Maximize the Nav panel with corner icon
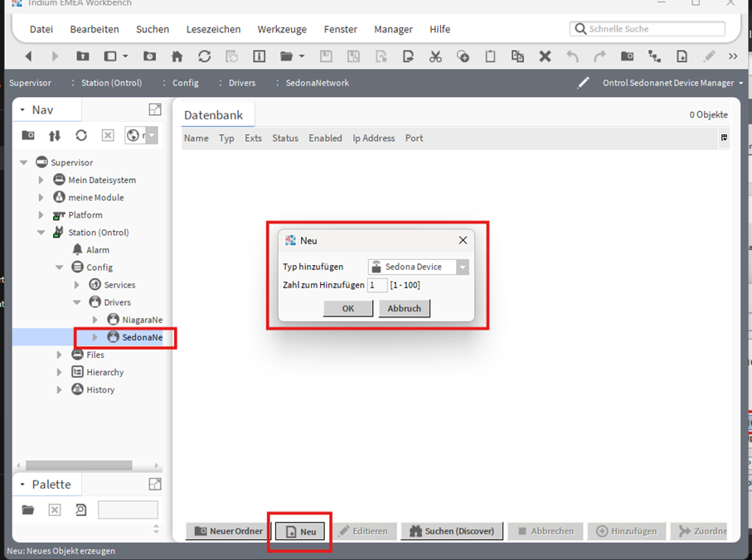The width and height of the screenshot is (752, 560). click(x=155, y=109)
